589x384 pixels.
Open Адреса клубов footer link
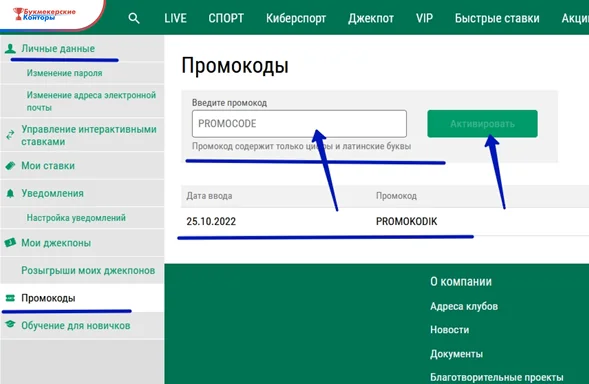[464, 306]
